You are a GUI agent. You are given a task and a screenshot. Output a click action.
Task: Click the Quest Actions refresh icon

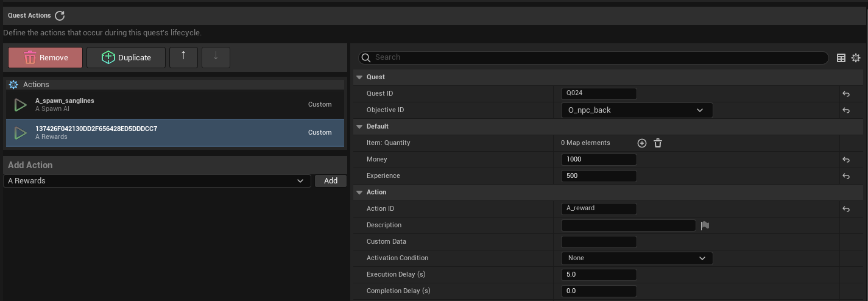60,16
